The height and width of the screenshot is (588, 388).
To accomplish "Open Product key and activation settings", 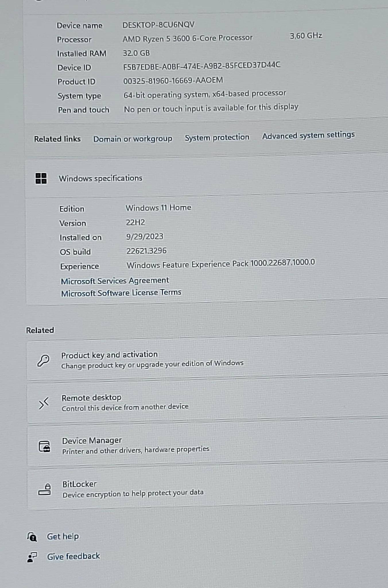I will [207, 360].
